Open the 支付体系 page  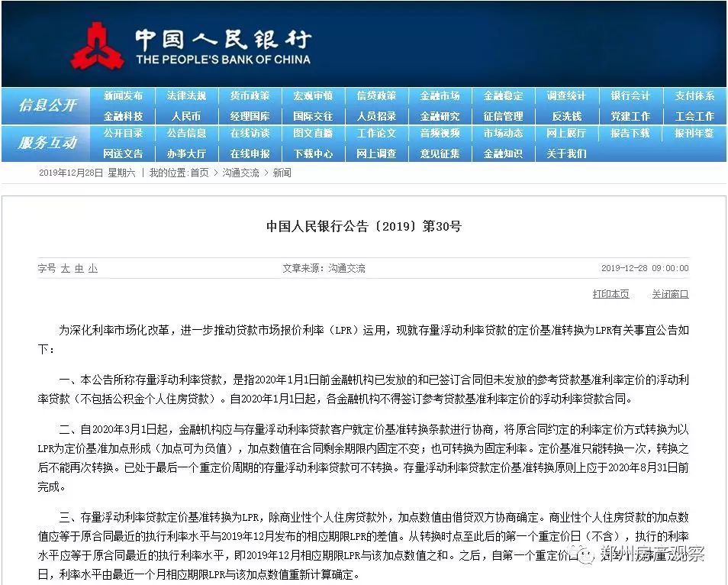(x=693, y=95)
